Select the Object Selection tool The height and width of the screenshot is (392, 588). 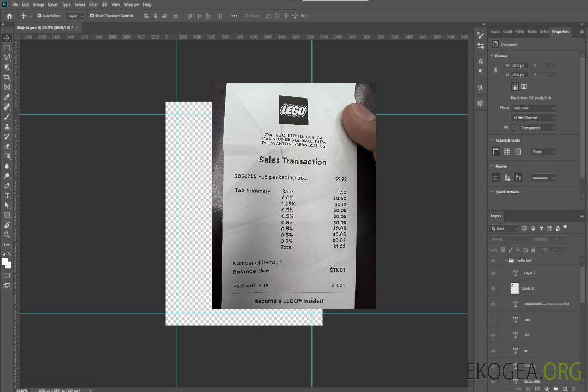pos(7,68)
